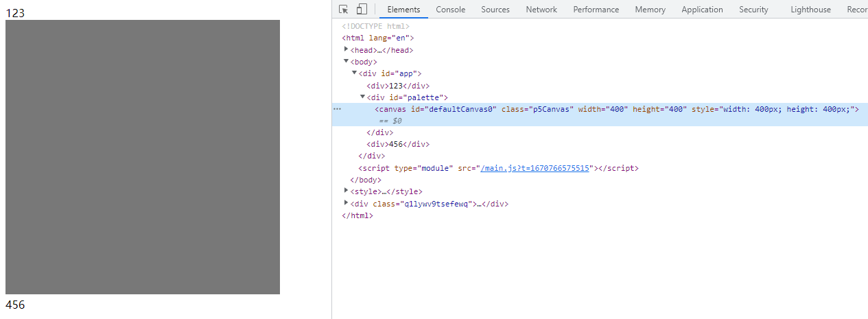Open the Sources tab

[495, 9]
